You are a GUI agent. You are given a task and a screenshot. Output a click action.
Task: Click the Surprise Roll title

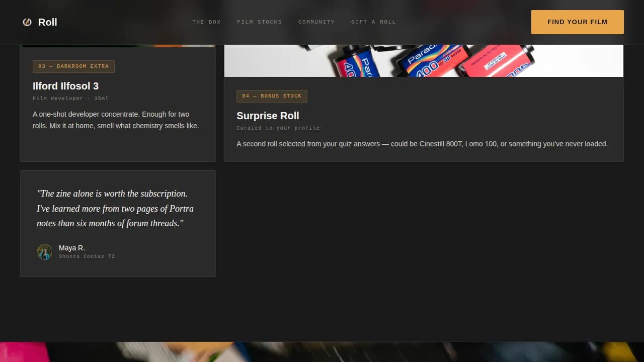pyautogui.click(x=268, y=116)
